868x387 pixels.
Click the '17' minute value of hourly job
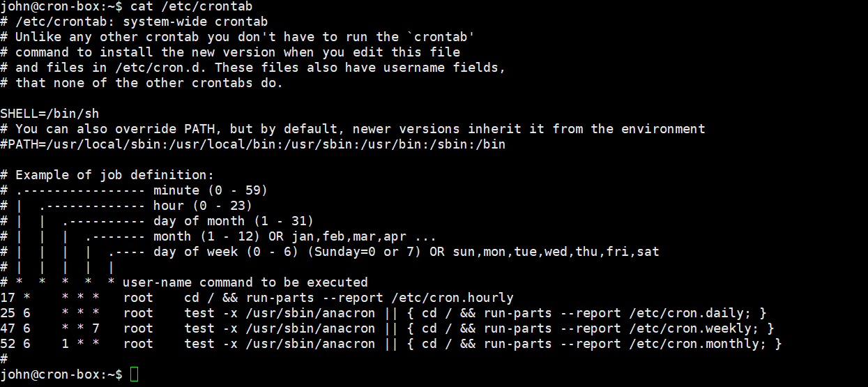(x=8, y=298)
